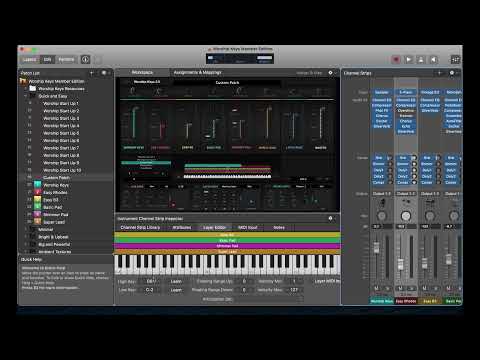Image resolution: width=480 pixels, height=360 pixels.
Task: Click the Basic Pad green patch icon
Action: tap(38, 207)
